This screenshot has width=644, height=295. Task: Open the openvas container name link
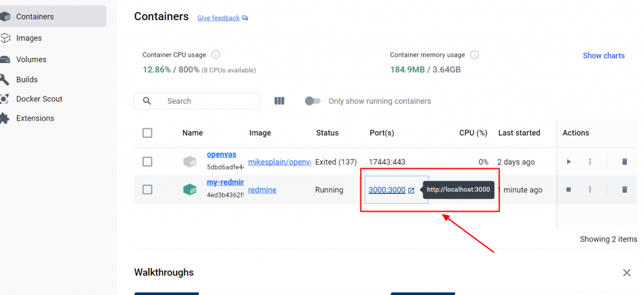tap(222, 155)
